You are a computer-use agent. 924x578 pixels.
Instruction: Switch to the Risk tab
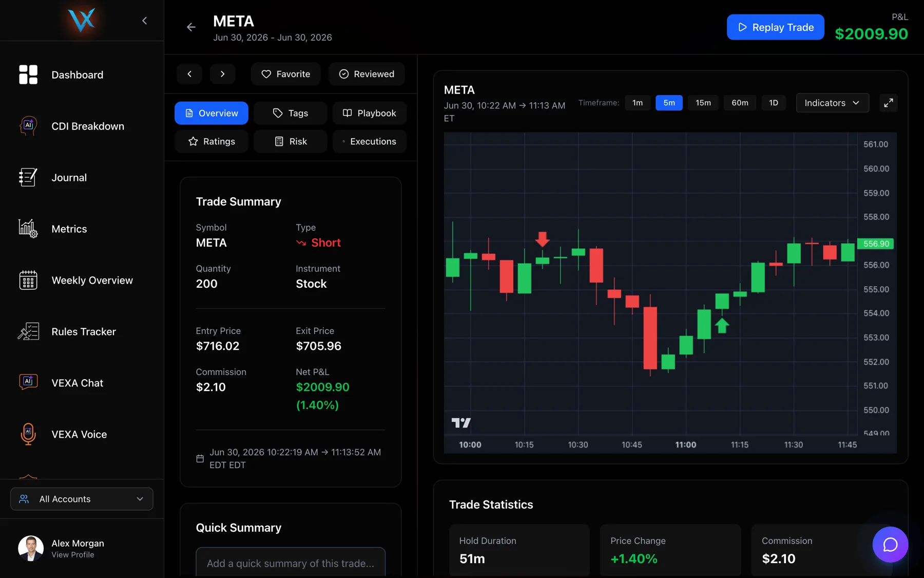point(291,141)
